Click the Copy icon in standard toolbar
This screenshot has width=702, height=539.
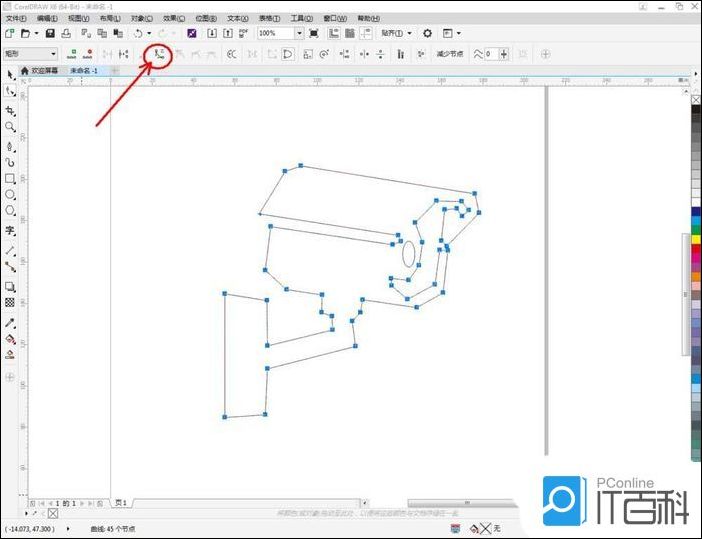tap(102, 33)
